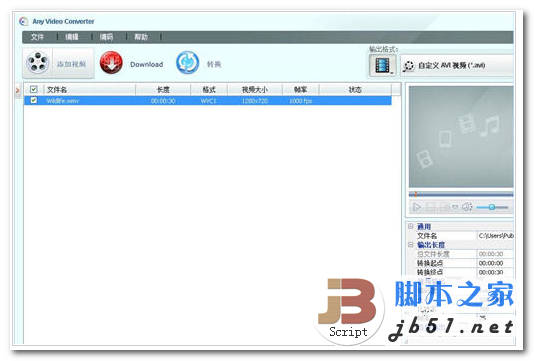
Task: Open the 自定义 AVI 视频 format combo box
Action: (457, 65)
